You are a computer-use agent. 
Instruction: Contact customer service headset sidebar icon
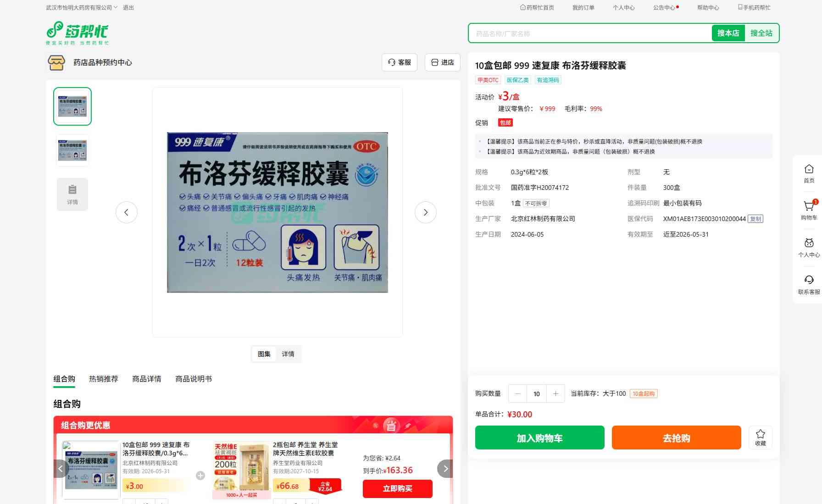tap(809, 285)
